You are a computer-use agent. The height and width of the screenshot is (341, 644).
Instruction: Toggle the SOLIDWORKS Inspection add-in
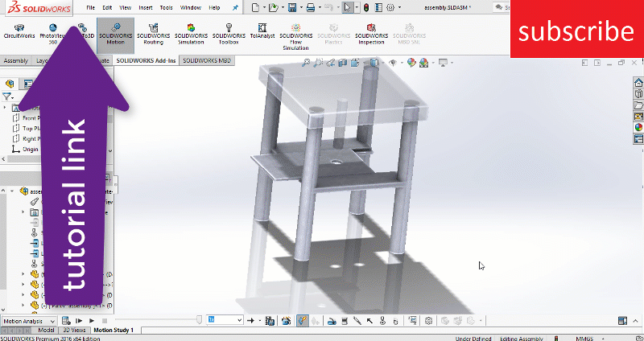click(371, 35)
